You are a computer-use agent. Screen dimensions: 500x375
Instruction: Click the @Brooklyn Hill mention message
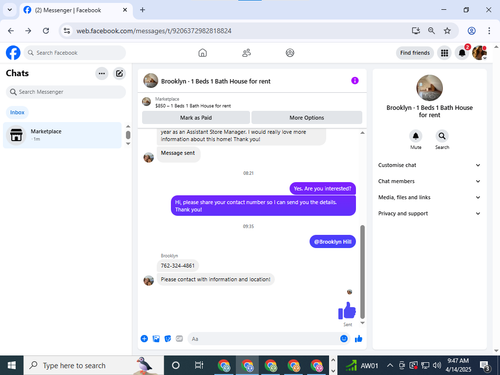(333, 242)
